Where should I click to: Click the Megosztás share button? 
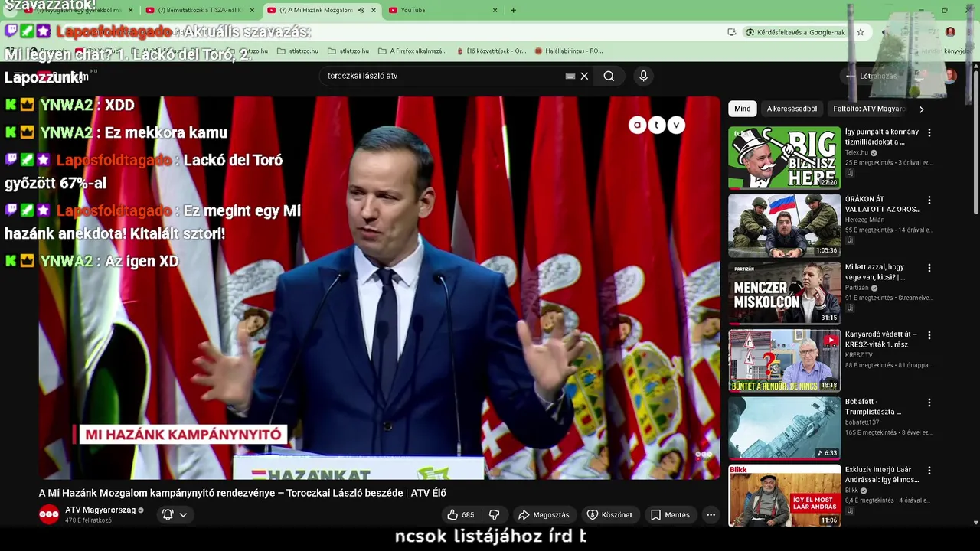pos(544,515)
